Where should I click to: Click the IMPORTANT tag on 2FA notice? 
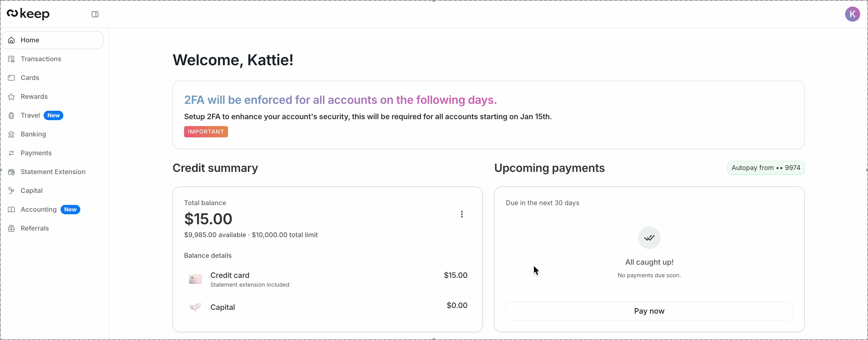tap(206, 132)
